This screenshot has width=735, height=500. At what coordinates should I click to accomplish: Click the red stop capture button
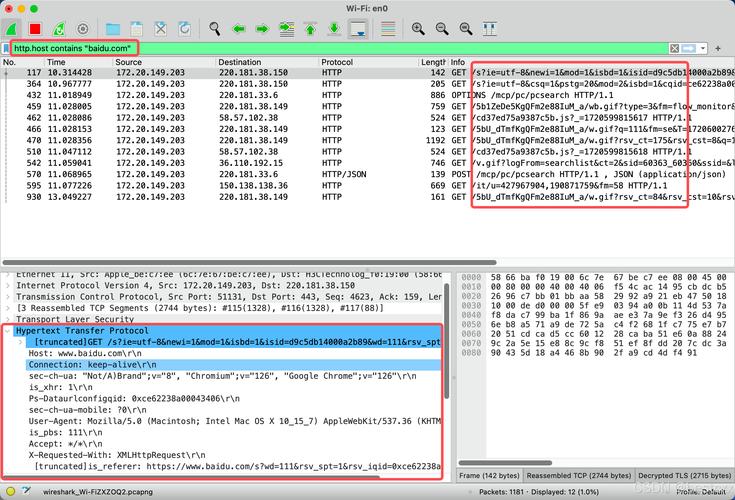(x=35, y=28)
